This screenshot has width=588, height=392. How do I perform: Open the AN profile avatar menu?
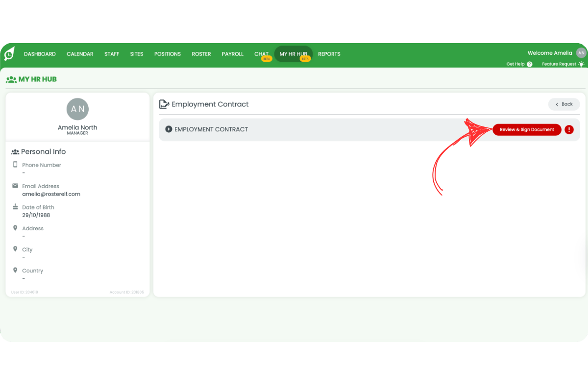(581, 52)
